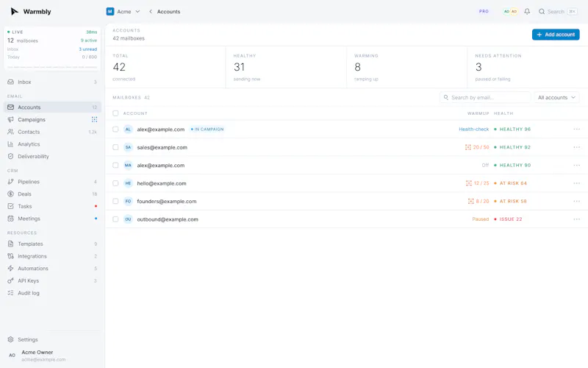Open Templates under Resources
This screenshot has height=368, width=588.
[x=52, y=244]
